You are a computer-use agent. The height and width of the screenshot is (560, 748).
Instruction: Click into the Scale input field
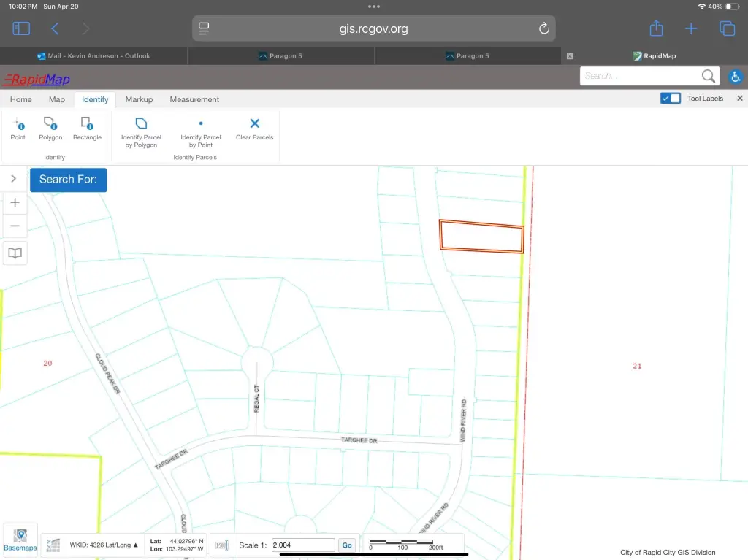(x=302, y=545)
